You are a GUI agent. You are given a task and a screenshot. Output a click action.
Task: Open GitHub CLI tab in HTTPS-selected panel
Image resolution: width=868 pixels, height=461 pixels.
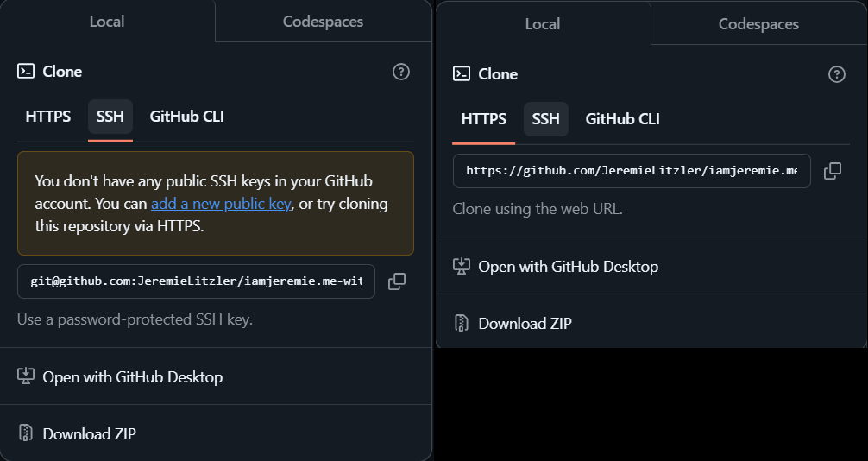coord(622,119)
